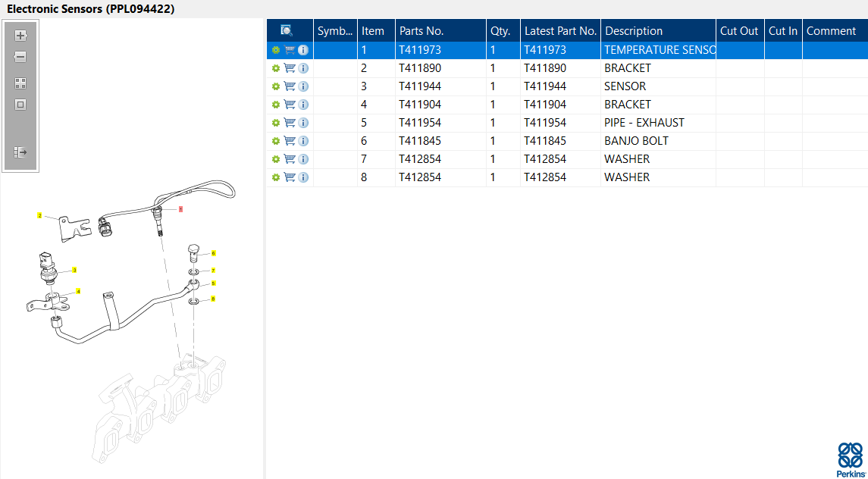Select callout 6 banjo bolt on diagram
The width and height of the screenshot is (868, 479).
point(213,253)
